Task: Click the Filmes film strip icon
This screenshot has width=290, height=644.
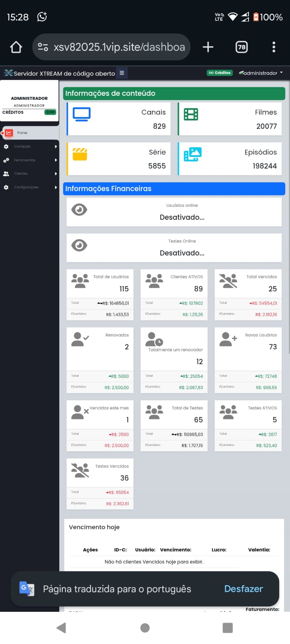Action: [191, 114]
